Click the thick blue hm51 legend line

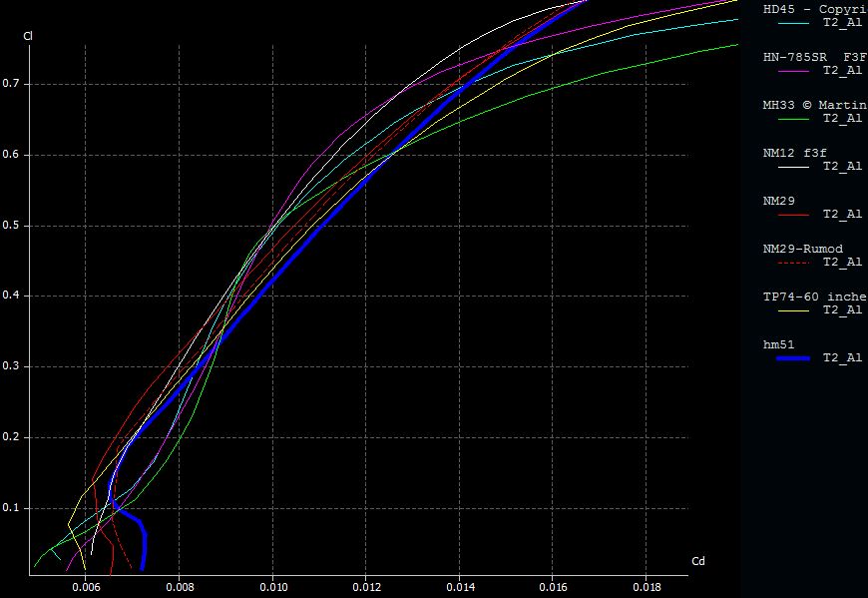pyautogui.click(x=792, y=357)
